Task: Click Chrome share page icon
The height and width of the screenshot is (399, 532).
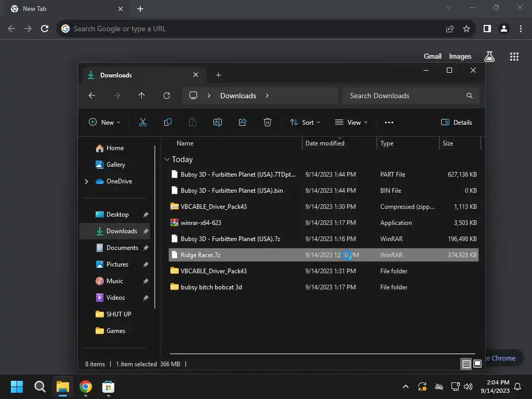Action: (x=450, y=29)
